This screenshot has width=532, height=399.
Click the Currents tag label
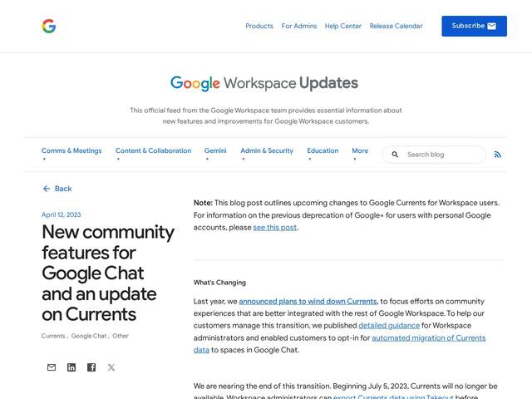pos(53,336)
